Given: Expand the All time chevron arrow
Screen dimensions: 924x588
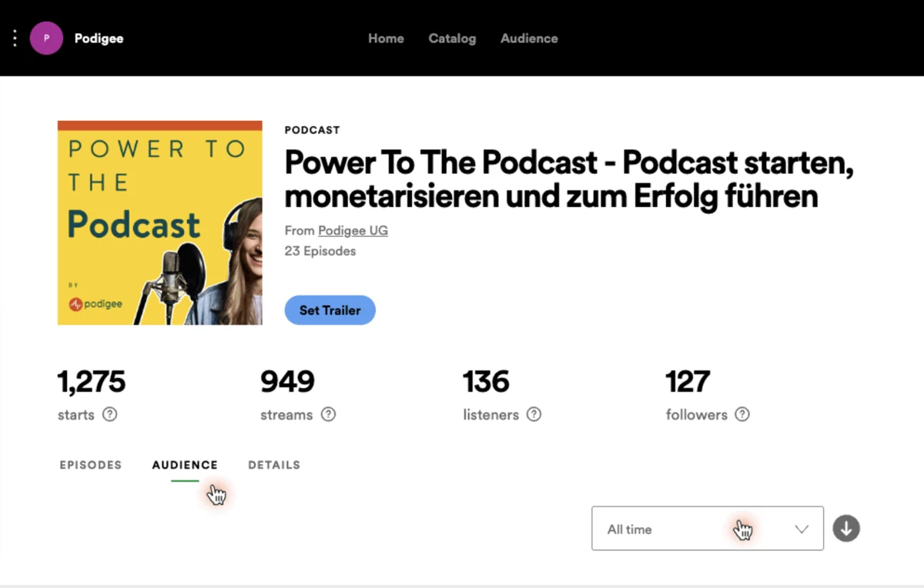Looking at the screenshot, I should click(802, 530).
